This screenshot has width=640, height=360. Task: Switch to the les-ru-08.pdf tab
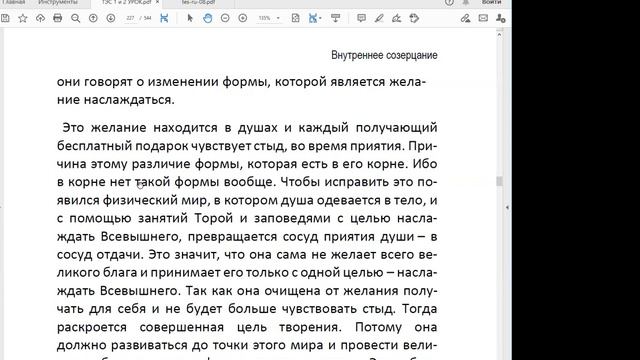[x=199, y=2]
